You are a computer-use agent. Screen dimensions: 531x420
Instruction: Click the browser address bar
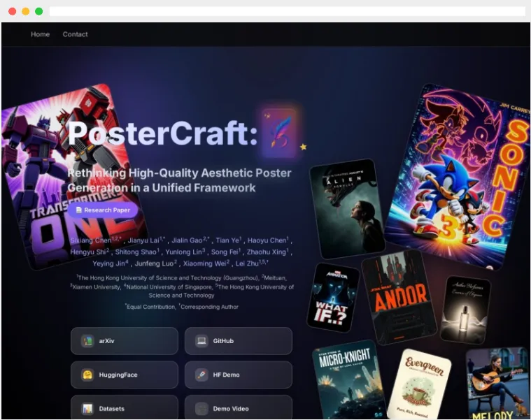[287, 11]
